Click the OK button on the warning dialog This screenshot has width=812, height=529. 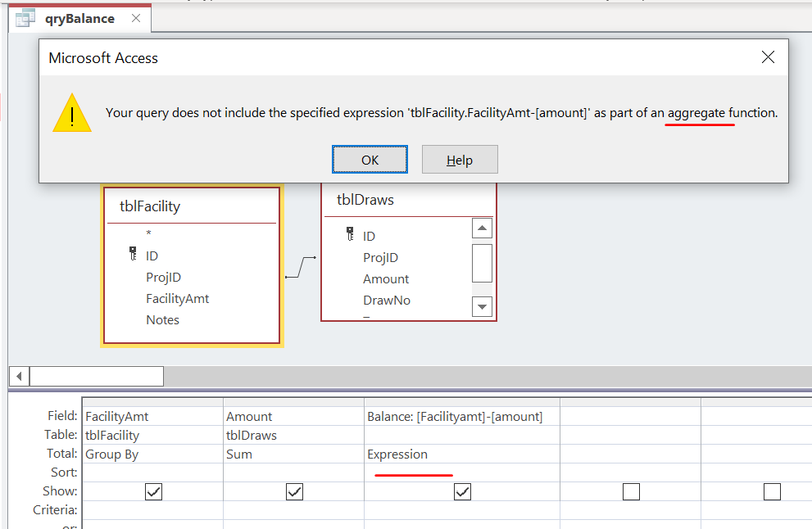[370, 160]
